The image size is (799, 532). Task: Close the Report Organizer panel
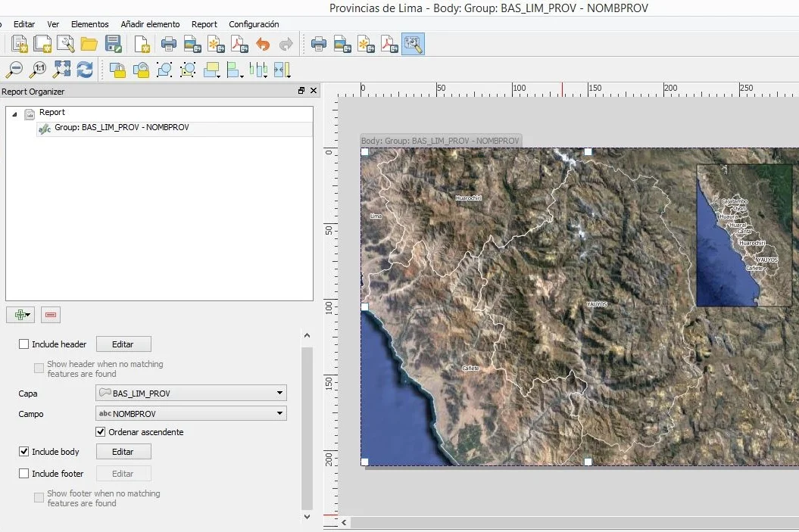coord(314,91)
